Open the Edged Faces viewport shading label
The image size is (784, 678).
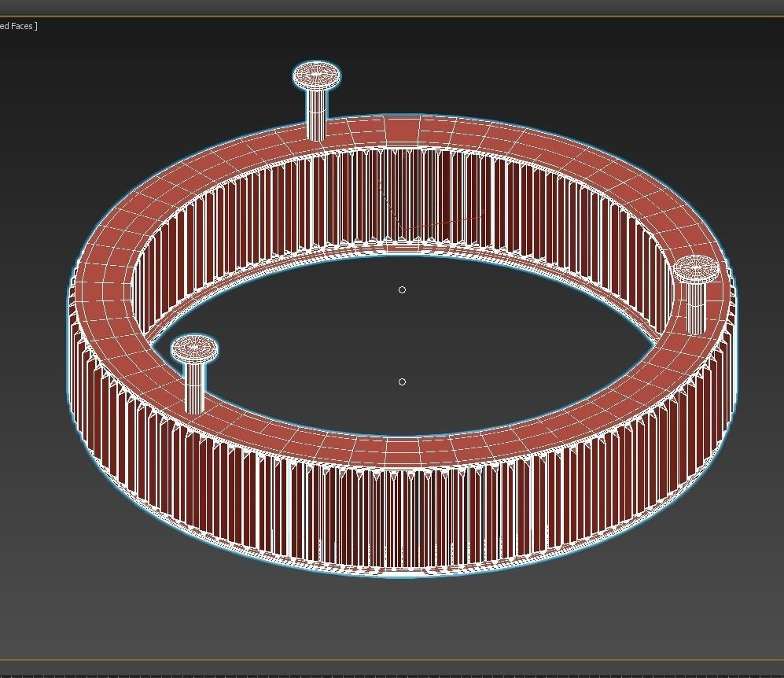coord(18,26)
